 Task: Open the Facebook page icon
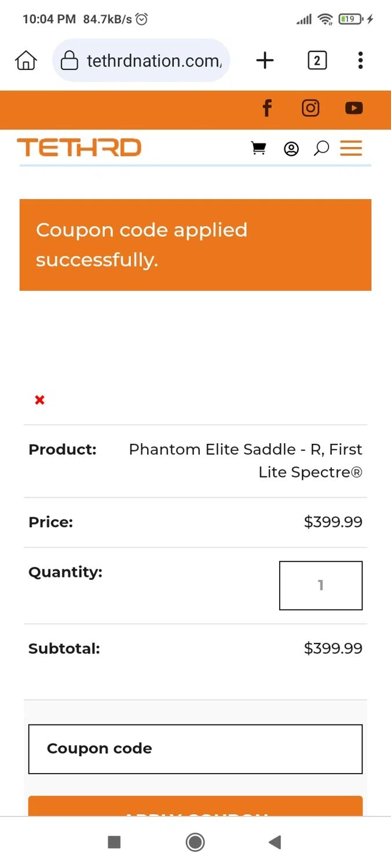(267, 108)
